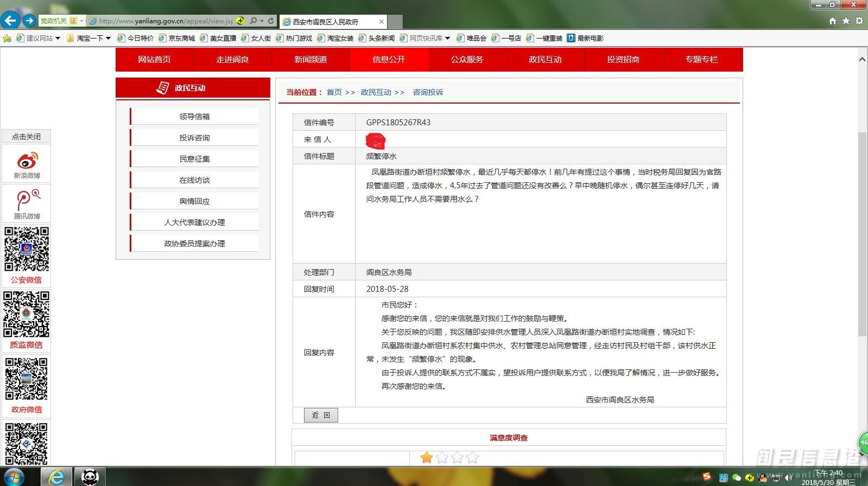This screenshot has width=868, height=486.
Task: Select the fourth star in satisfaction rating
Action: [472, 458]
